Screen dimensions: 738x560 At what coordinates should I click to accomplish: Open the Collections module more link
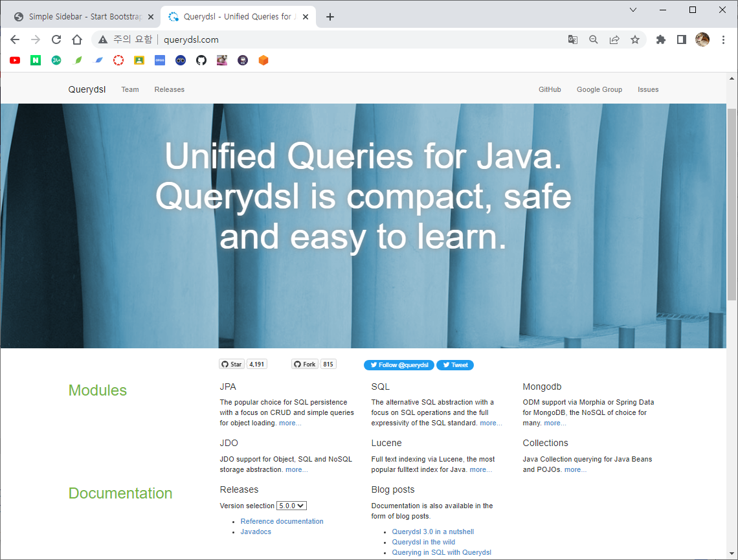(575, 469)
